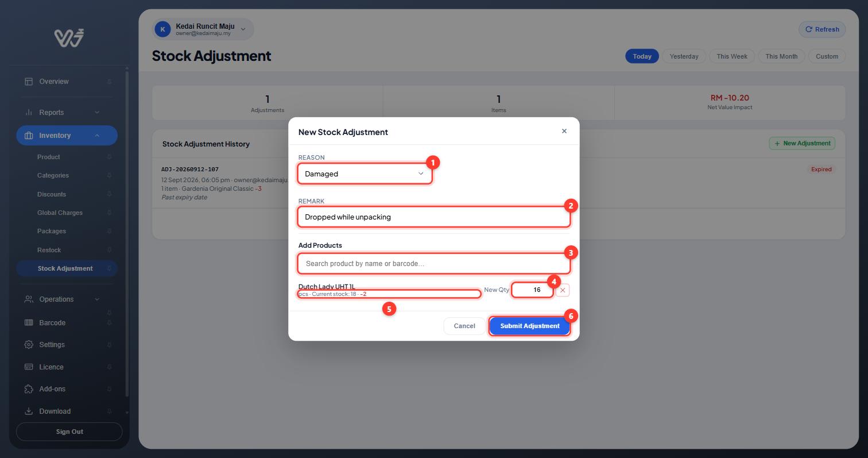This screenshot has width=868, height=458.
Task: Pin the Product sidebar item
Action: [109, 157]
